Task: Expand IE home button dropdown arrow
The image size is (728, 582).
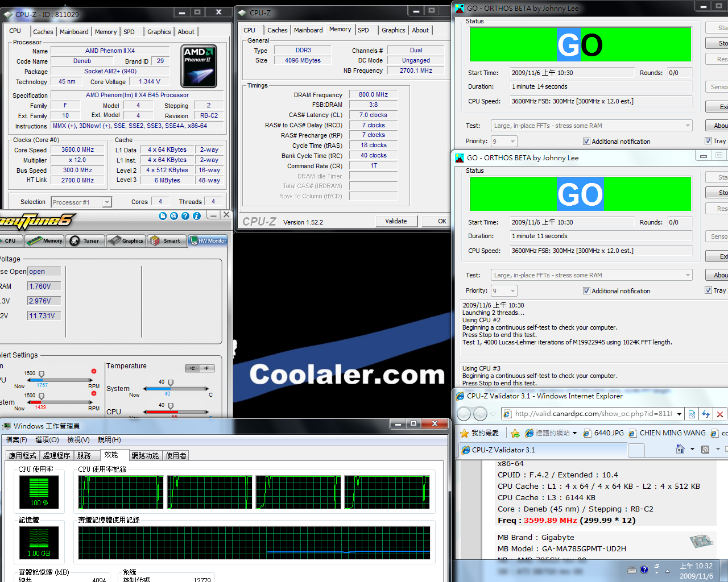Action: (x=692, y=450)
